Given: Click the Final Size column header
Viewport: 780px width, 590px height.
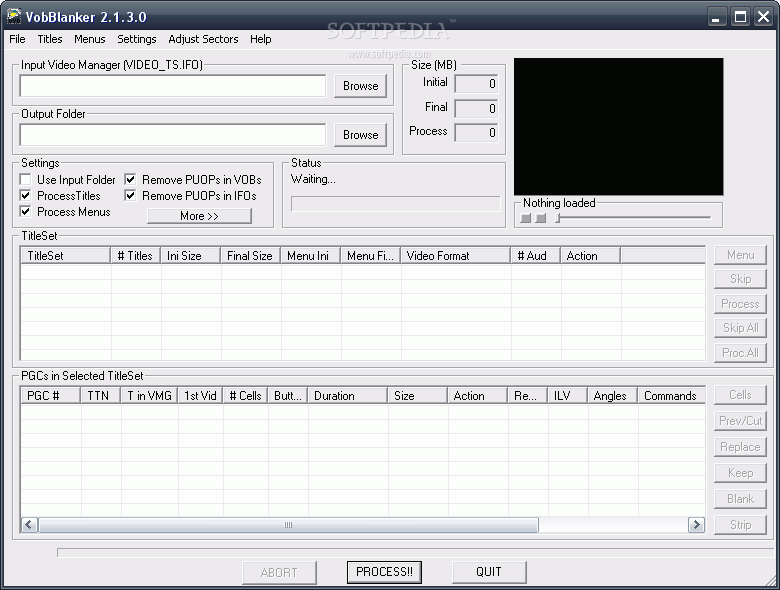Looking at the screenshot, I should pyautogui.click(x=251, y=256).
